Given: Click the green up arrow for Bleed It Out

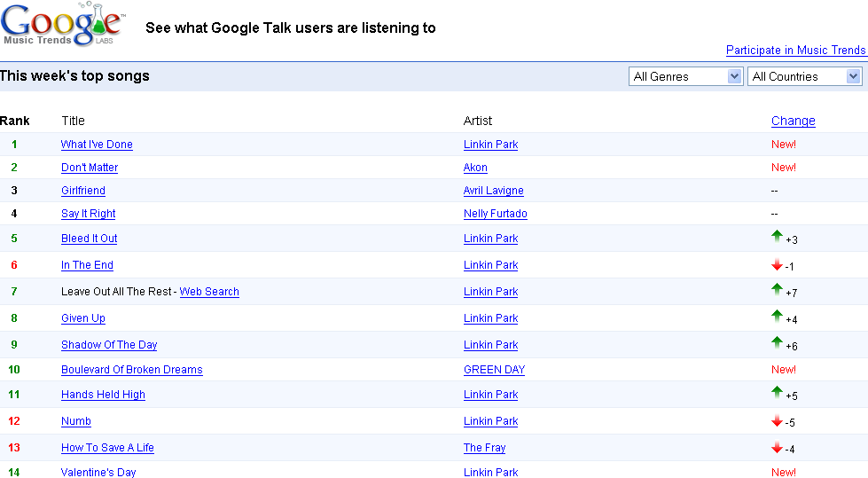Looking at the screenshot, I should click(778, 236).
